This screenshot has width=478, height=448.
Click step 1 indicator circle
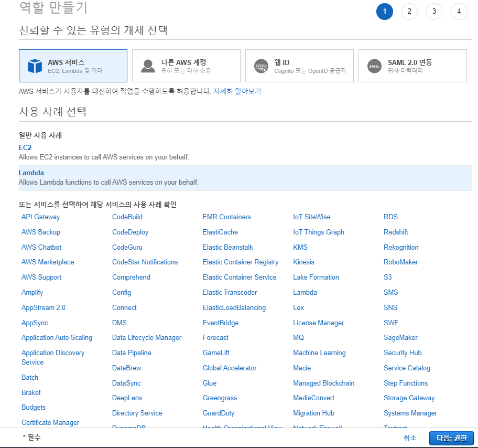coord(385,12)
